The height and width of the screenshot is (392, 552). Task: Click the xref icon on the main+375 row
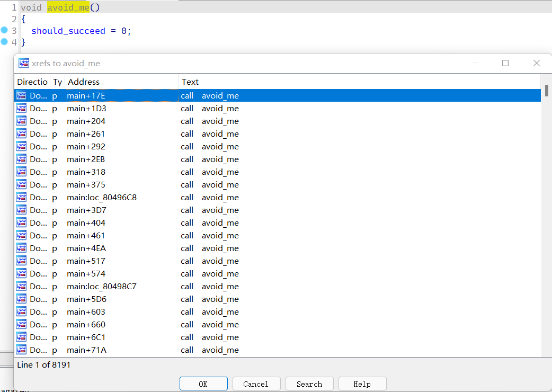(x=22, y=185)
